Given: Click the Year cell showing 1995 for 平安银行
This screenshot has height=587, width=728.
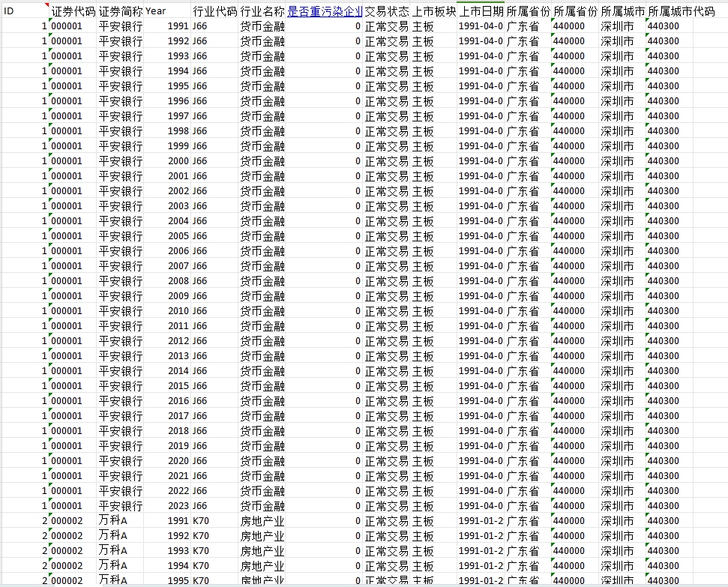Looking at the screenshot, I should [x=167, y=86].
